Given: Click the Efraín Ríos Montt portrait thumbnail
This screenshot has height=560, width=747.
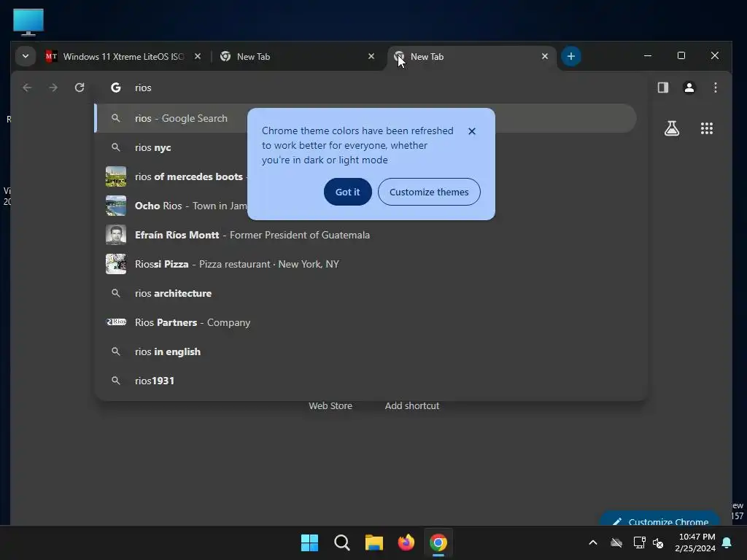Looking at the screenshot, I should pyautogui.click(x=116, y=235).
